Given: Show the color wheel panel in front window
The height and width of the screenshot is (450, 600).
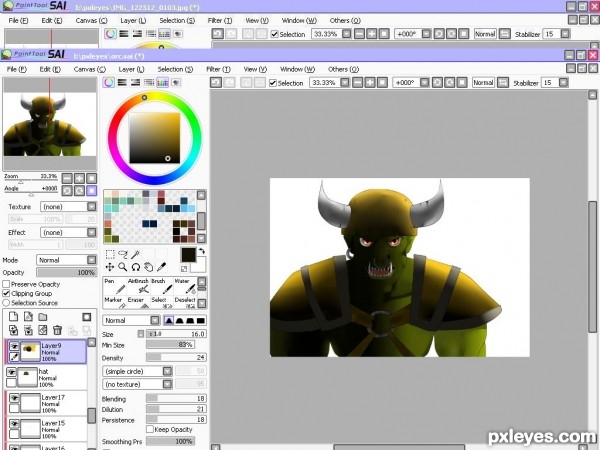Looking at the screenshot, I should (109, 82).
